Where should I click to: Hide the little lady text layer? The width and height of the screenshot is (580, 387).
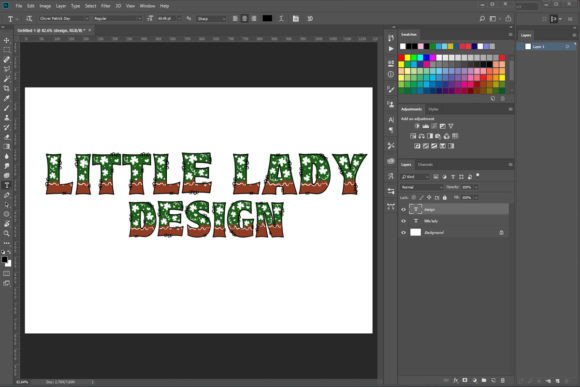[x=404, y=221]
